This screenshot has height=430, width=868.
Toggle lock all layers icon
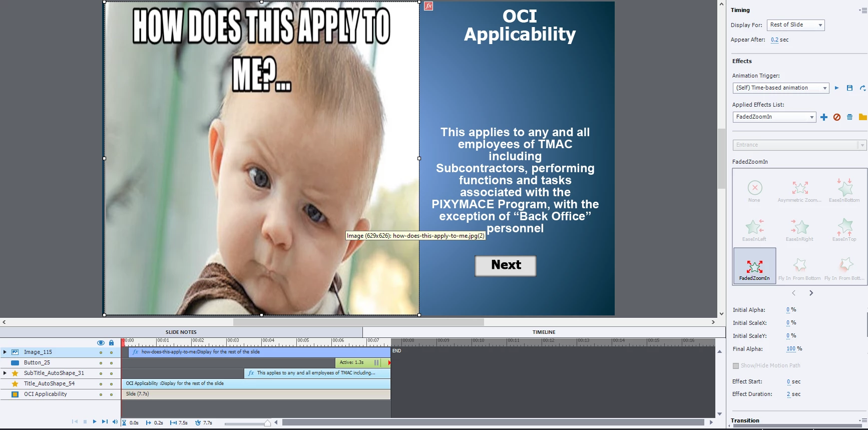point(111,343)
